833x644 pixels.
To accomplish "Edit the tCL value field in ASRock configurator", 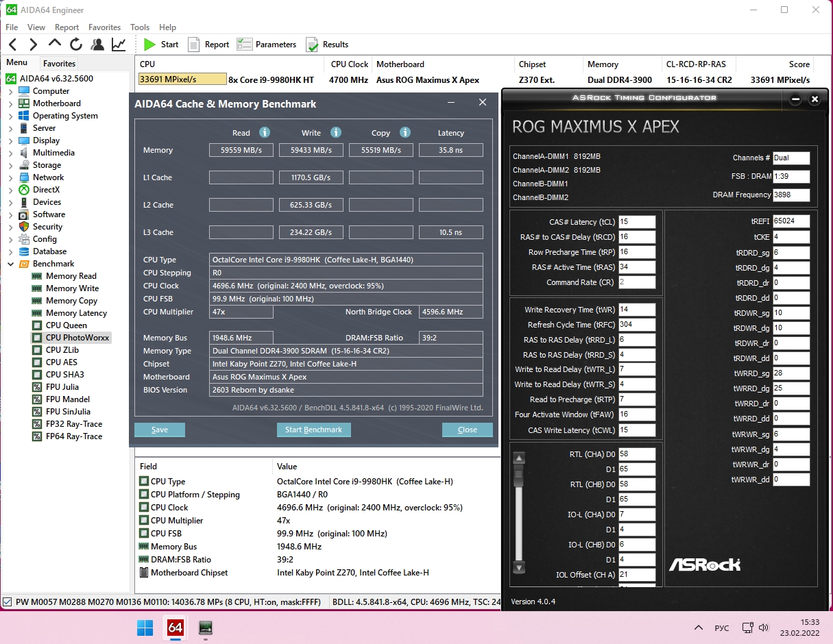I will [637, 222].
